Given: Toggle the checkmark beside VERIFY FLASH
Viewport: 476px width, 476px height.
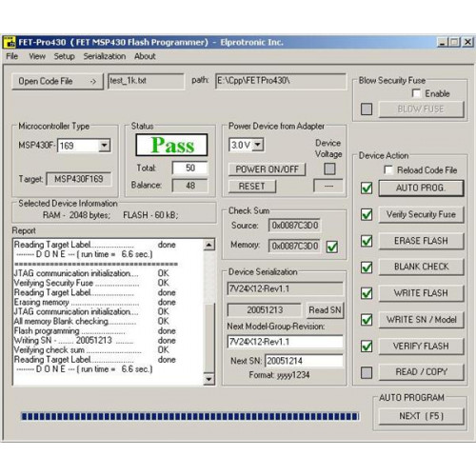Looking at the screenshot, I should 367,347.
